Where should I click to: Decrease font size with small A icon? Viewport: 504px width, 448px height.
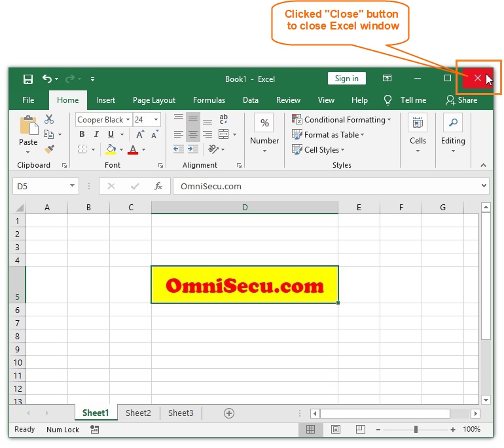point(154,134)
